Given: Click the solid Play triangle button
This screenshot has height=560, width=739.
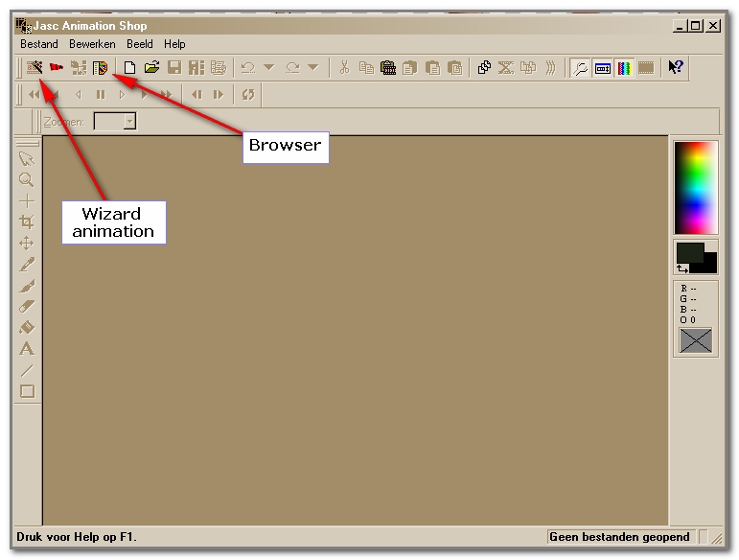Looking at the screenshot, I should [x=144, y=95].
